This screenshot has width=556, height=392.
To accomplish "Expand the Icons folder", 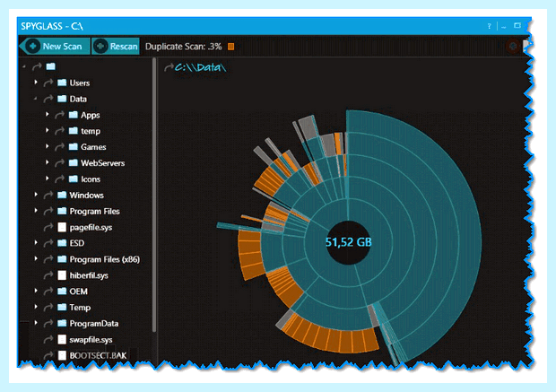I will coord(47,179).
